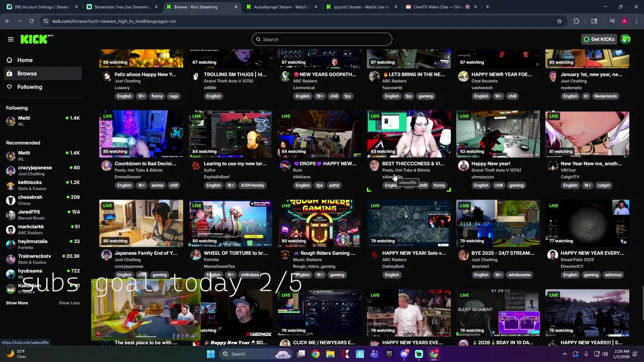
Task: Click Show More in sidebar
Action: point(17,303)
